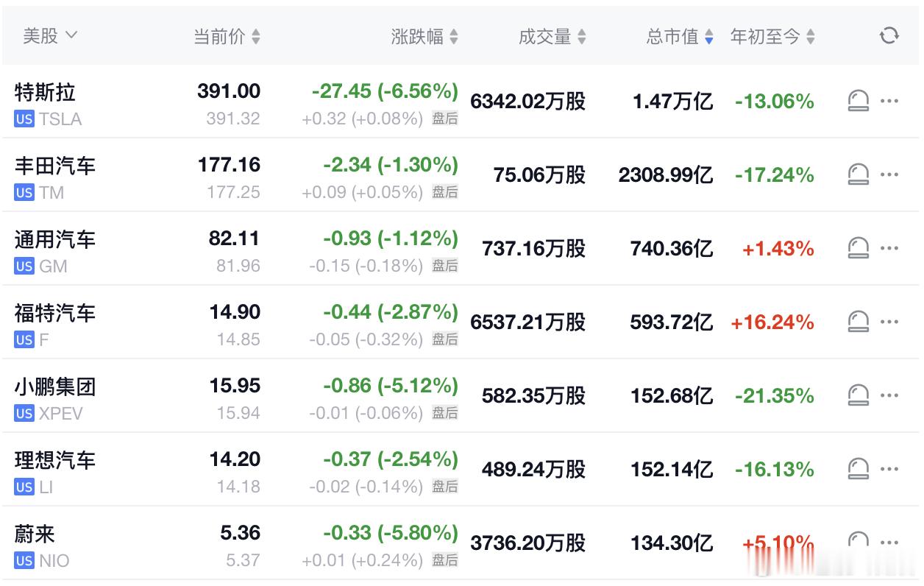This screenshot has height=586, width=924.
Task: Click Tesla after-hours price 391.32
Action: tap(233, 119)
